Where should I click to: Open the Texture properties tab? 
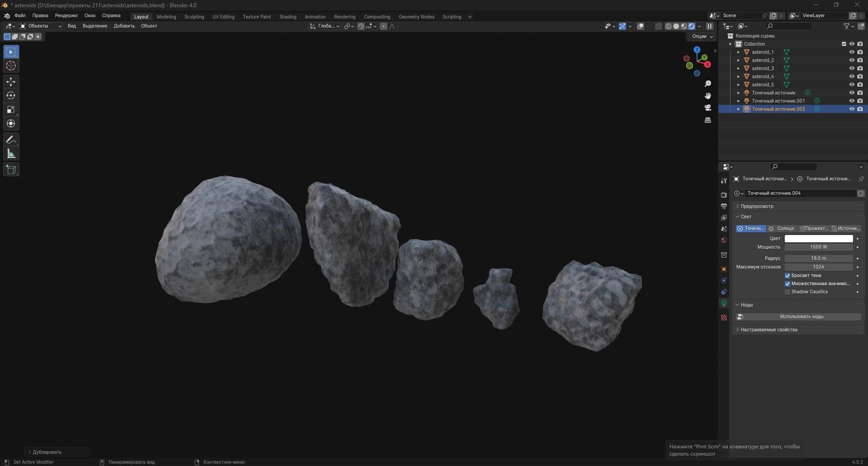tap(724, 318)
